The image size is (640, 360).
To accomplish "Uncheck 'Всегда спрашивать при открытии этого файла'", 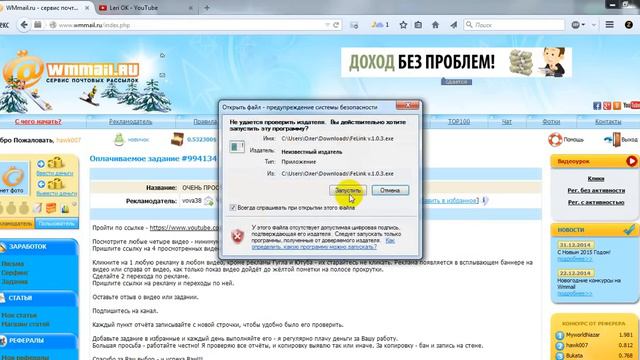I will click(233, 208).
